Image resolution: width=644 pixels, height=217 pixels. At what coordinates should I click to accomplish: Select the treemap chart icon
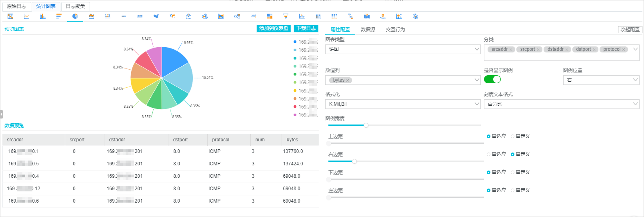click(x=270, y=16)
